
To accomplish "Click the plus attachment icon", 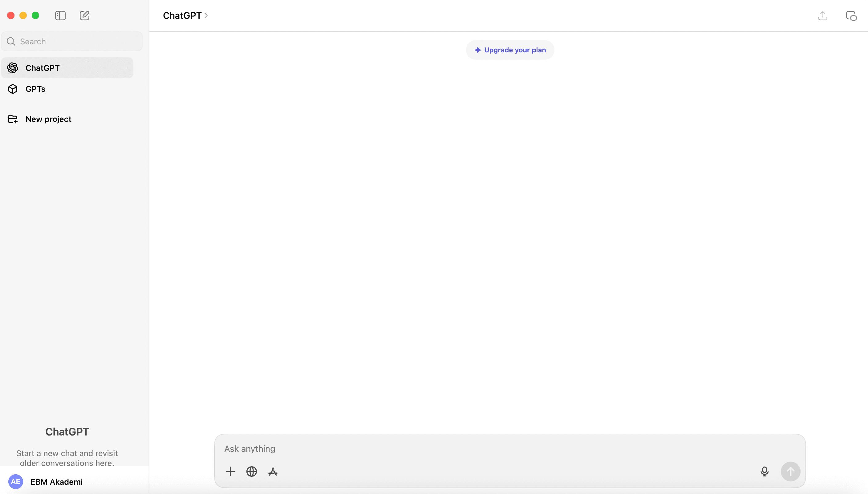I will (230, 471).
